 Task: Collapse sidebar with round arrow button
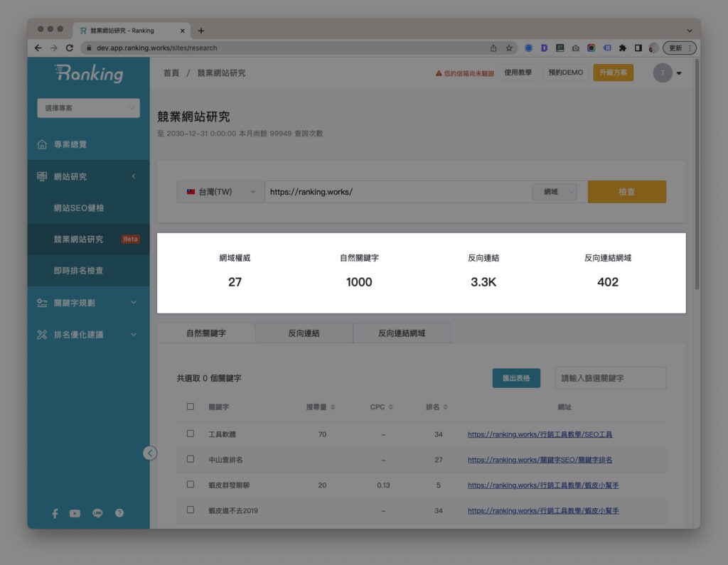(150, 453)
